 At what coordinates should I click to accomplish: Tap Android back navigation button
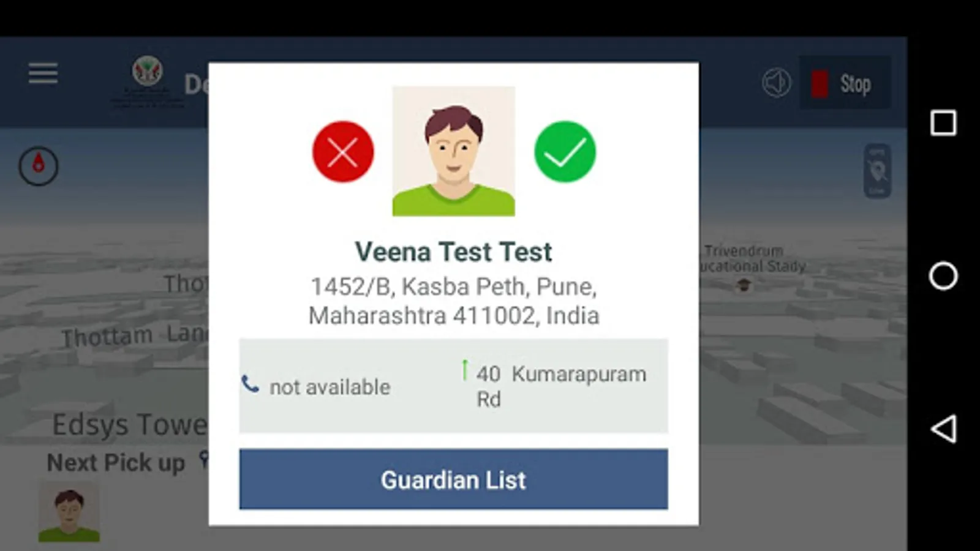point(943,429)
